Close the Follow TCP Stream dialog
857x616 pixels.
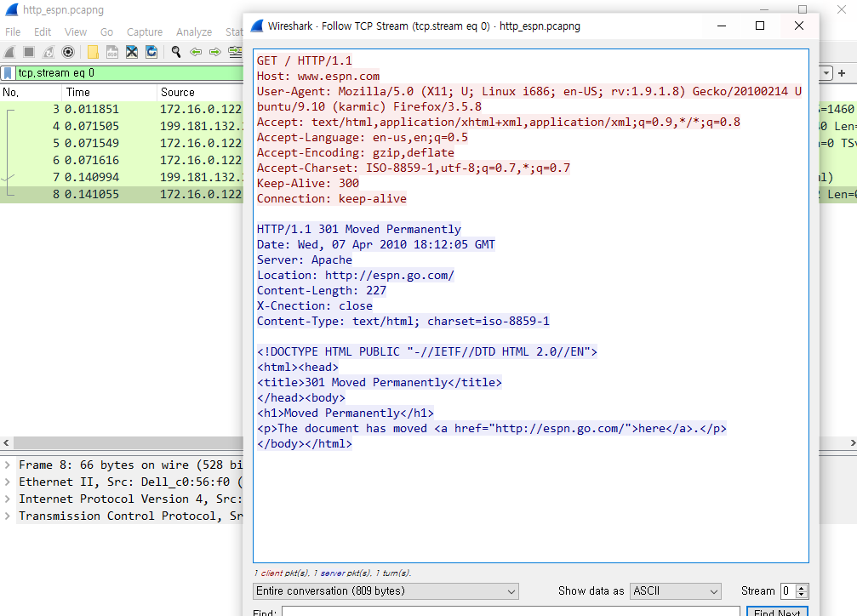799,26
